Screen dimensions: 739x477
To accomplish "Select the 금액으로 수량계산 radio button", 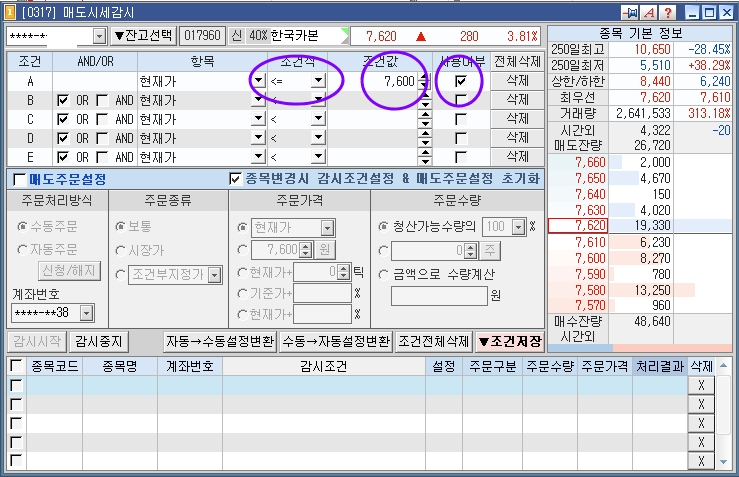I will 384,274.
